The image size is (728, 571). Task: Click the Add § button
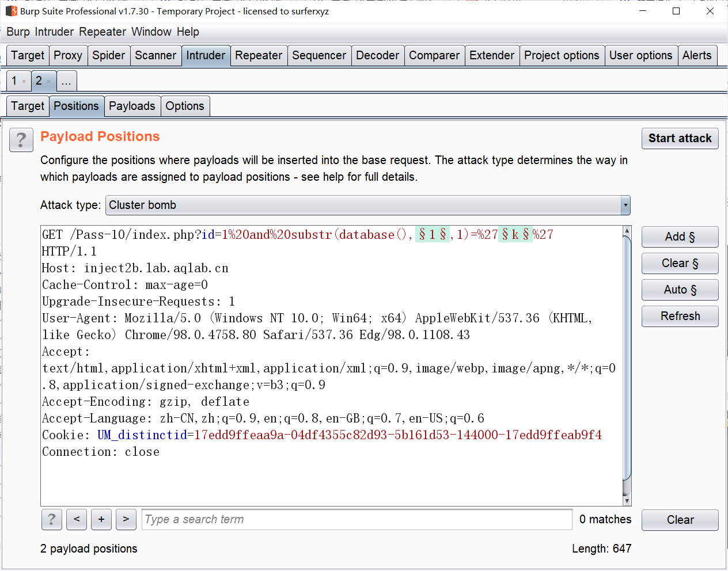pos(680,237)
